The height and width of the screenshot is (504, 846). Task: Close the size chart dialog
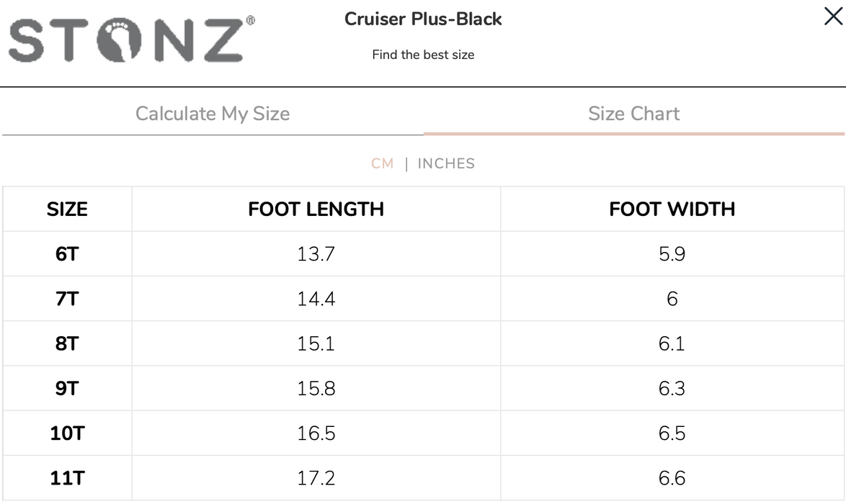tap(832, 16)
